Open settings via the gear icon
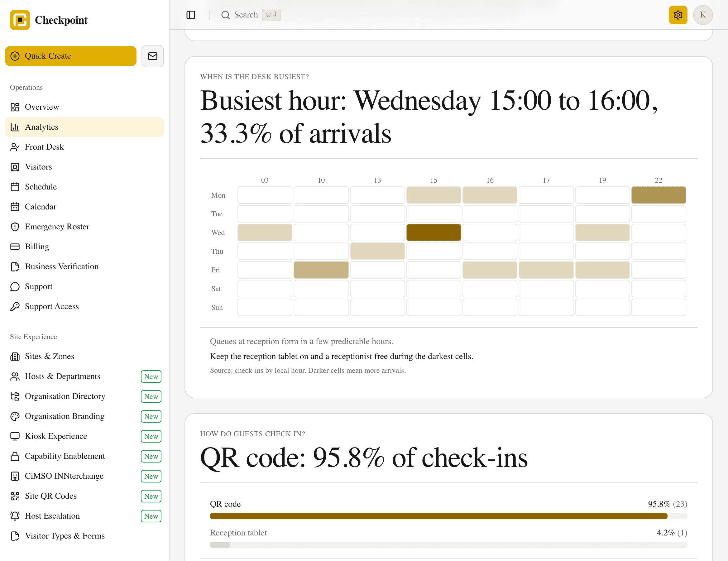The height and width of the screenshot is (561, 728). [x=678, y=15]
